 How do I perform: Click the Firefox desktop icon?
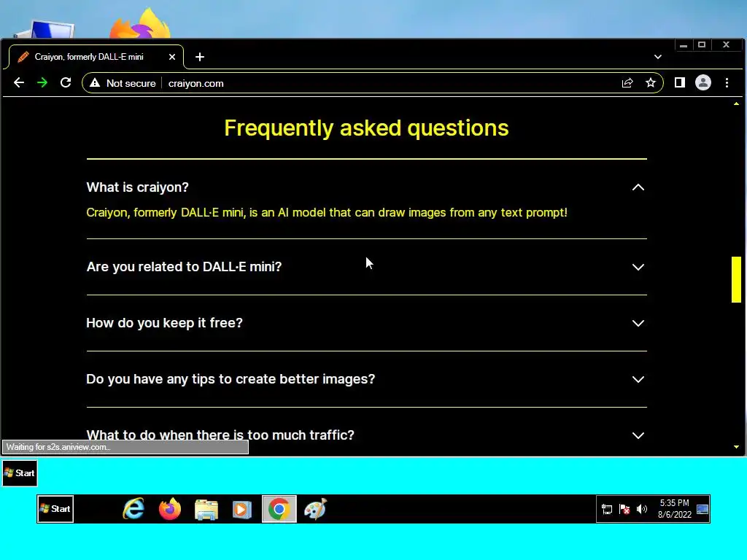pos(141,24)
